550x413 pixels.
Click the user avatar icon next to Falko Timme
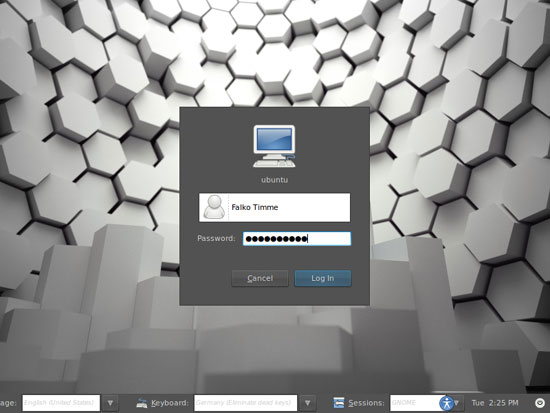[214, 207]
